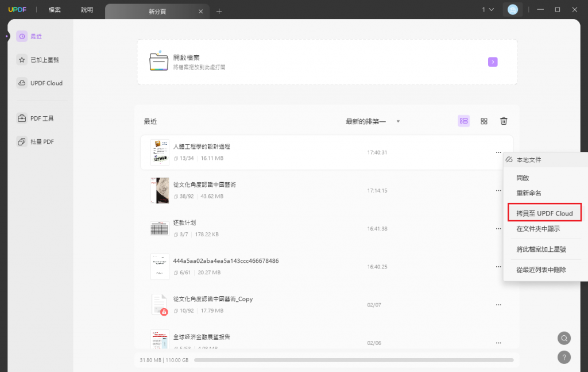The image size is (588, 372).
Task: Open file 还款计划
Action: point(184,223)
